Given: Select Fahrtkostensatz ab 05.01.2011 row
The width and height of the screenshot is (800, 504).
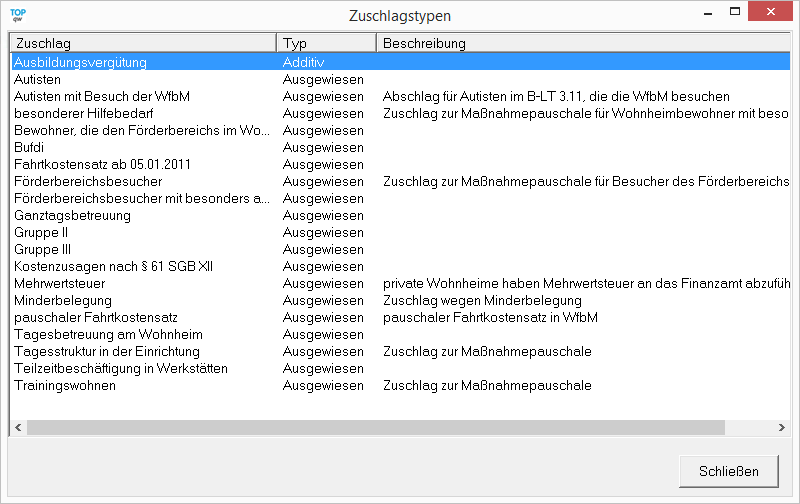Looking at the screenshot, I should tap(102, 164).
